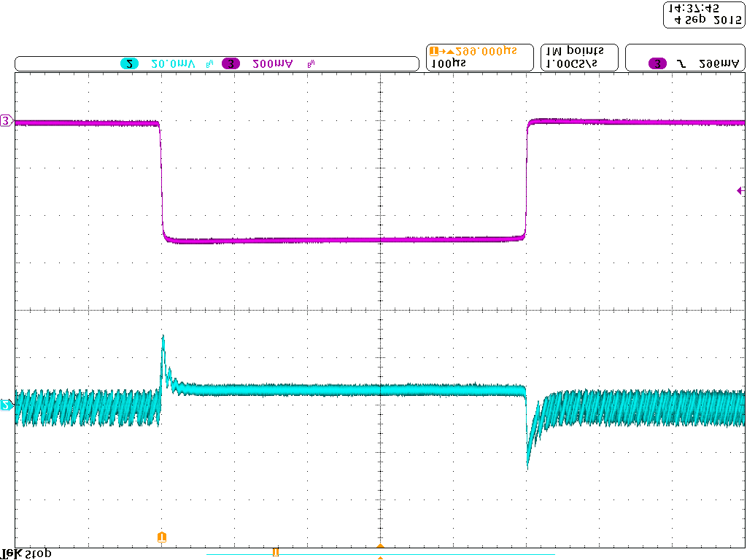Click the 296mA trigger level value
This screenshot has width=747, height=560.
point(718,64)
